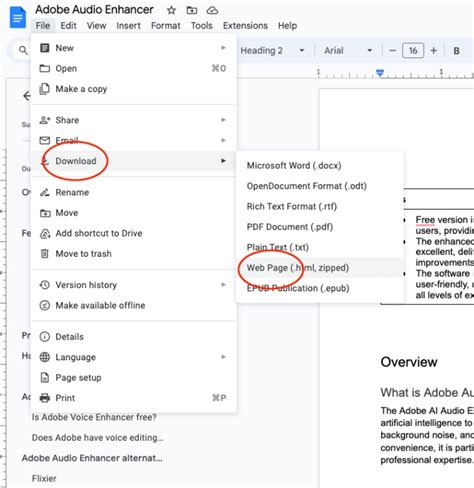Download as PDF Document (.pdf)
This screenshot has height=488, width=474.
320,227
